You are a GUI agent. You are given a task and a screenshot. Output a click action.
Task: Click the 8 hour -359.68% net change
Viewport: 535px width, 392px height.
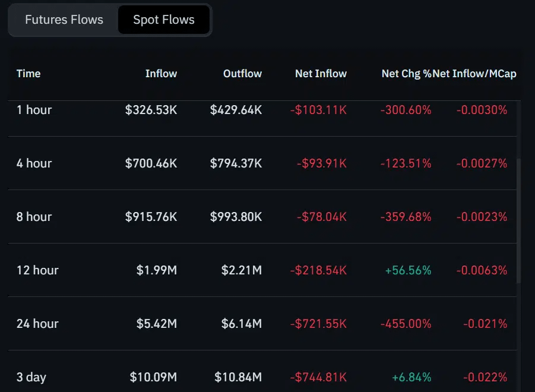406,217
